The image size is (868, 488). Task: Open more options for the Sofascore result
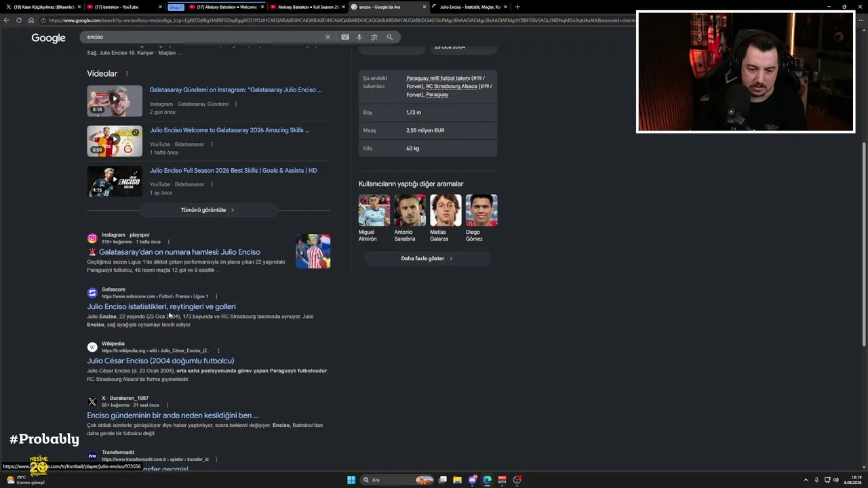point(216,296)
